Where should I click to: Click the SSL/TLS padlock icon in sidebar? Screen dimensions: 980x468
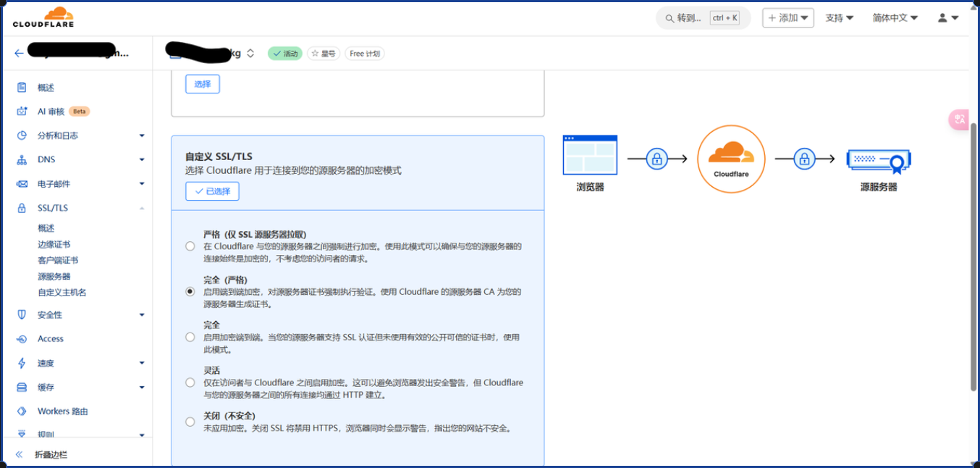[22, 208]
